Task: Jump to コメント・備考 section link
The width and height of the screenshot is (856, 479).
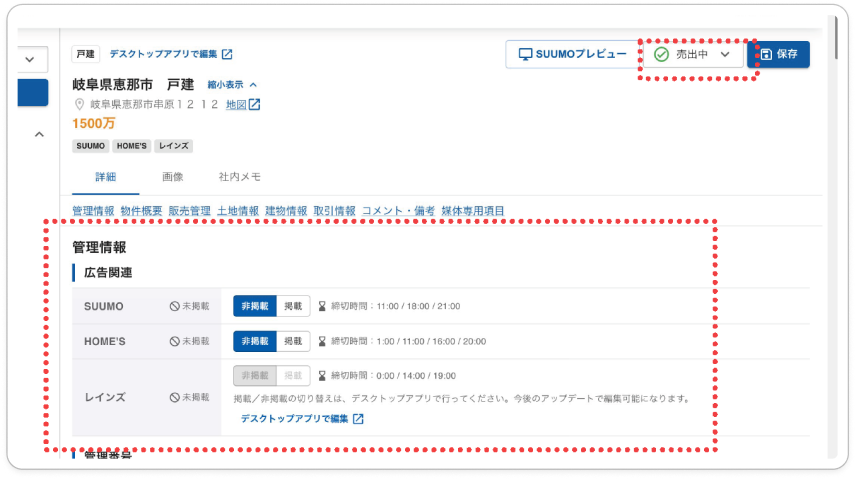Action: click(x=399, y=211)
